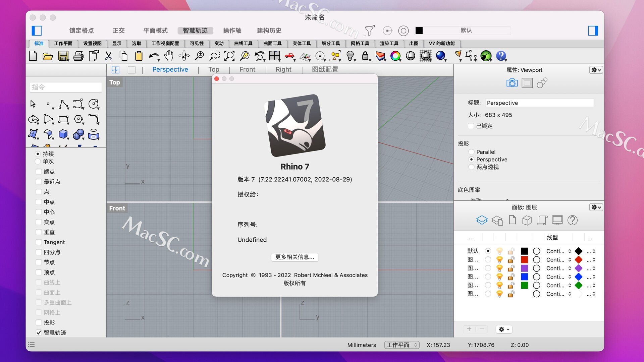Uncheck the 智慧轨迹 checkbox
The width and height of the screenshot is (644, 362).
[x=39, y=333]
